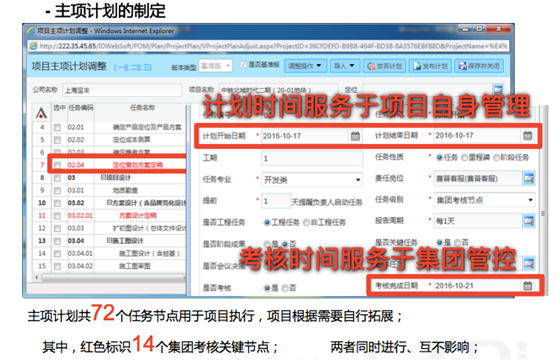Screen dimensions: 557x361
Task: Click the [一] level link
Action: pyautogui.click(x=120, y=67)
